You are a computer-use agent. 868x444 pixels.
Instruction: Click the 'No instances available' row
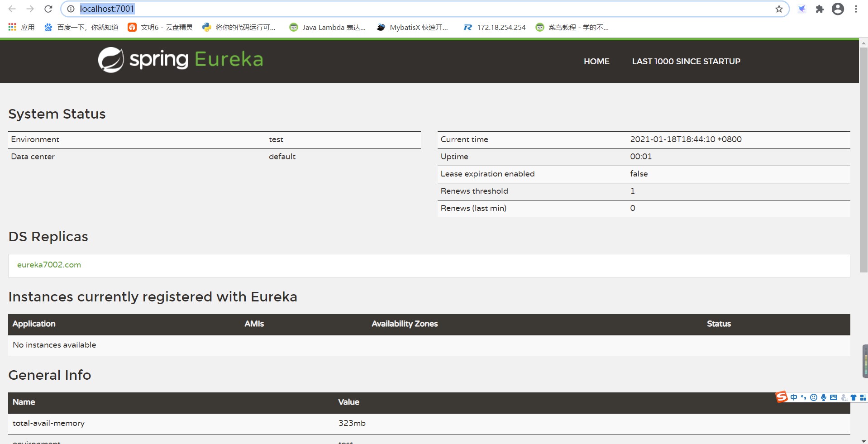click(x=429, y=345)
